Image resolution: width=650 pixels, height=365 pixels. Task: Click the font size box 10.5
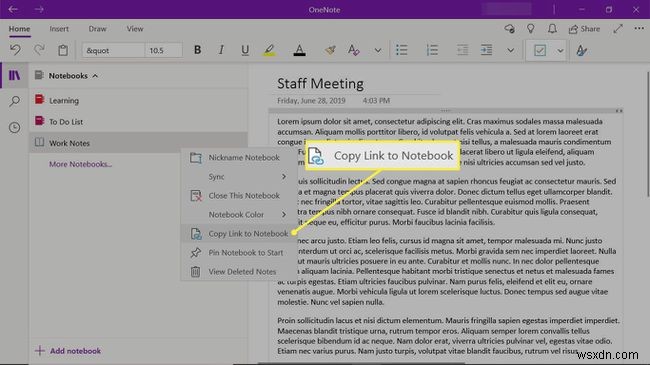[x=163, y=50]
